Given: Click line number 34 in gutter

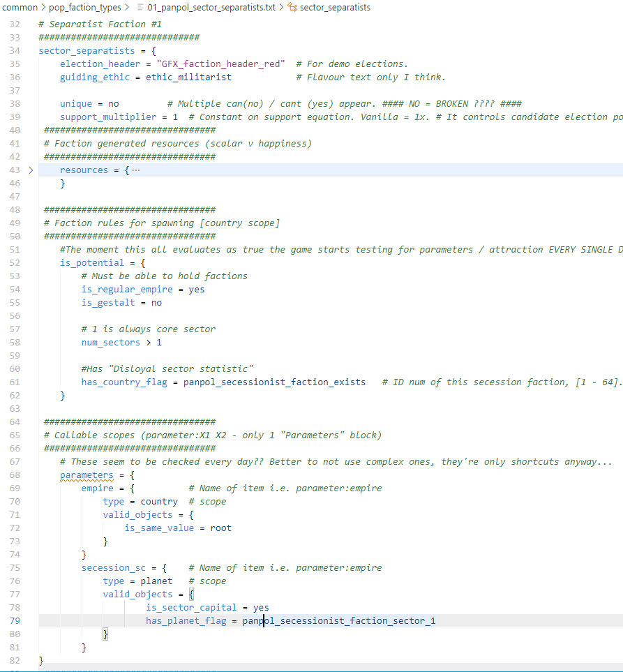Looking at the screenshot, I should pos(15,50).
